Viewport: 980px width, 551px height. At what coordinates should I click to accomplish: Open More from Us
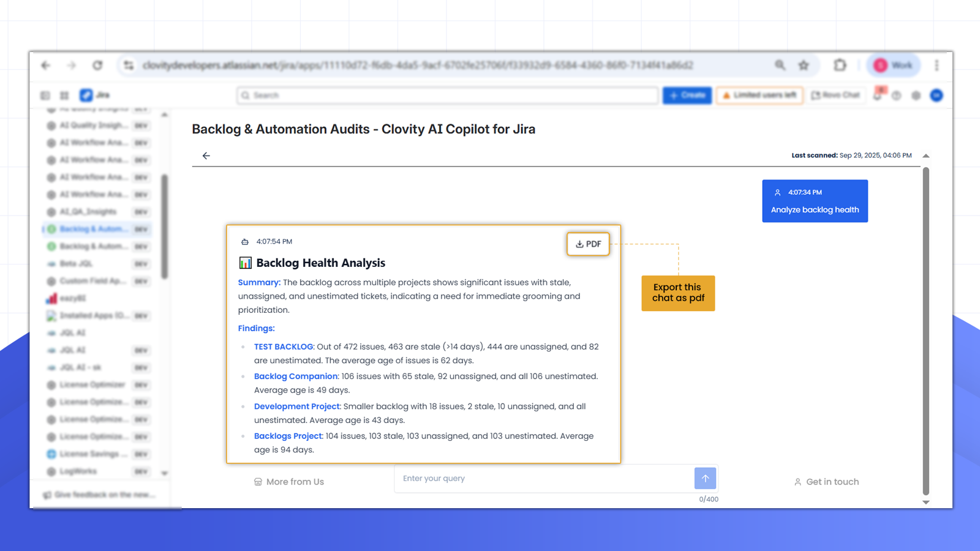pyautogui.click(x=289, y=482)
